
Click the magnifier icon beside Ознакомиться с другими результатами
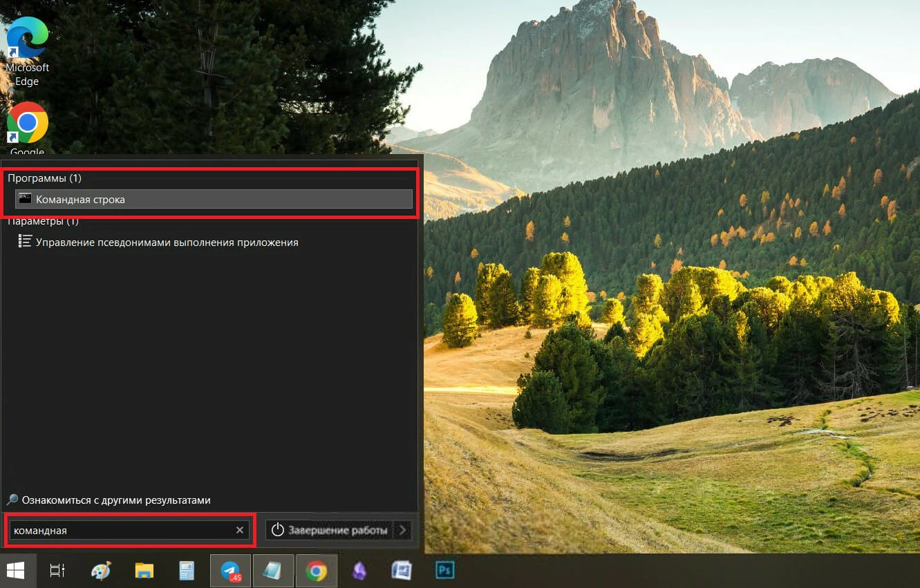coord(12,500)
